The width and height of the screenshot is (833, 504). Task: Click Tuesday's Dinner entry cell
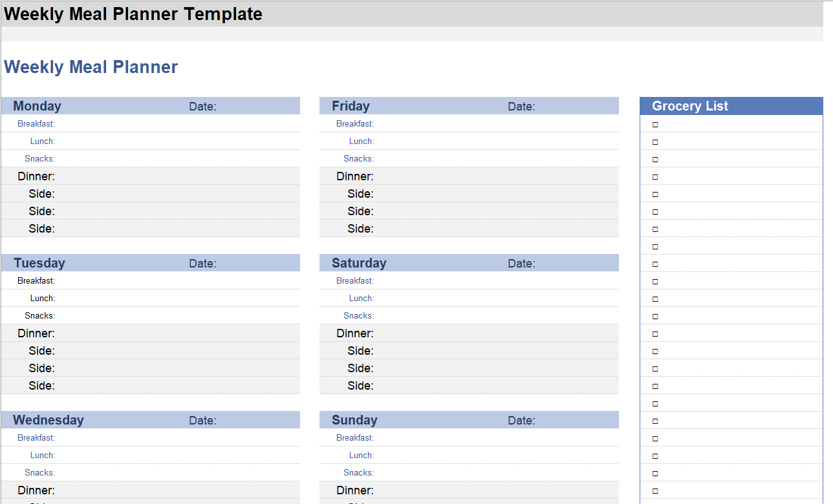pos(175,333)
